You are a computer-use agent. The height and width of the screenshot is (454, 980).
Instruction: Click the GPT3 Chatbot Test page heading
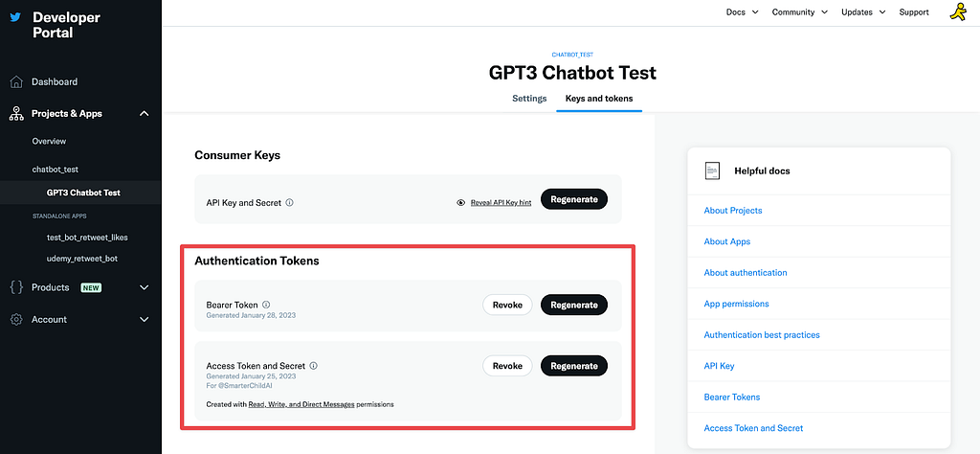click(572, 73)
